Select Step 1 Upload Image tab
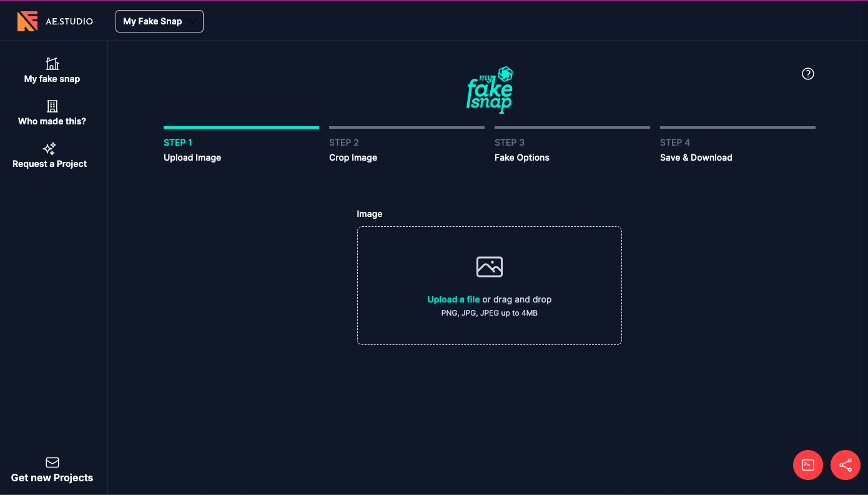 [192, 150]
